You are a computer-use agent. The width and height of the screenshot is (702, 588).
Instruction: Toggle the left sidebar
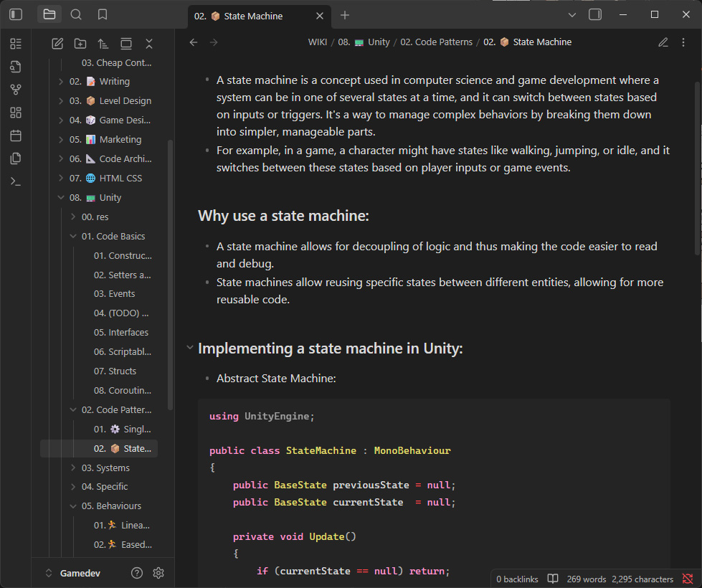(16, 14)
